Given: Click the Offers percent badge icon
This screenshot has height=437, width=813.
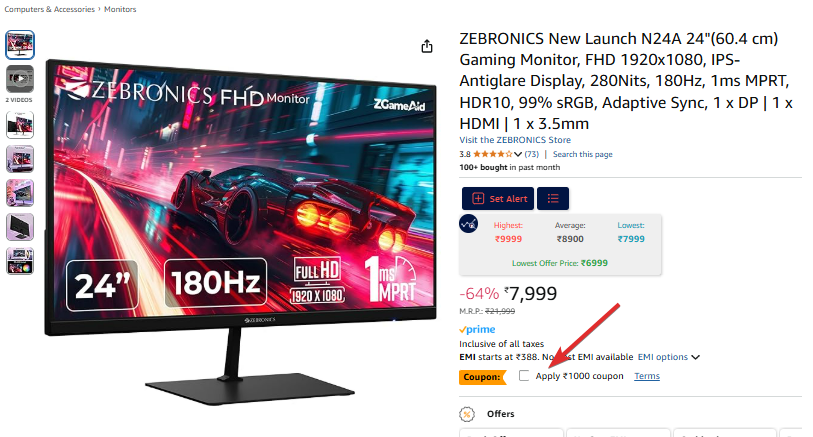Looking at the screenshot, I should 467,414.
